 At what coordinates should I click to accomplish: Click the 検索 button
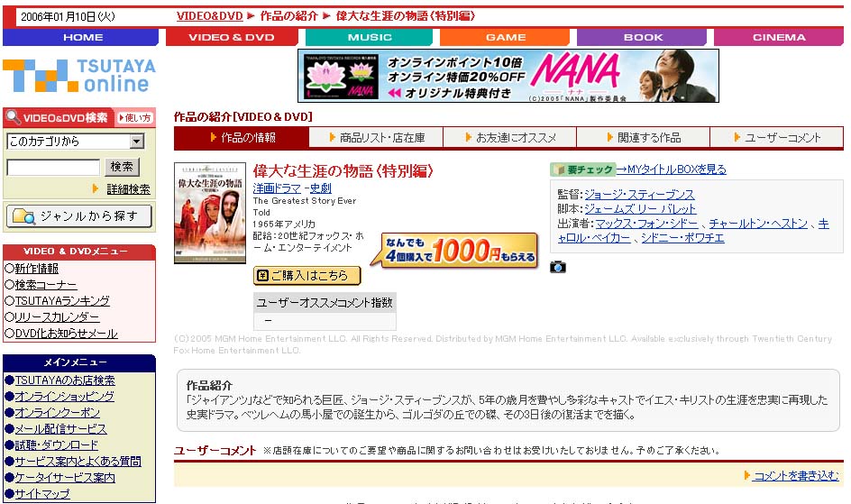122,167
